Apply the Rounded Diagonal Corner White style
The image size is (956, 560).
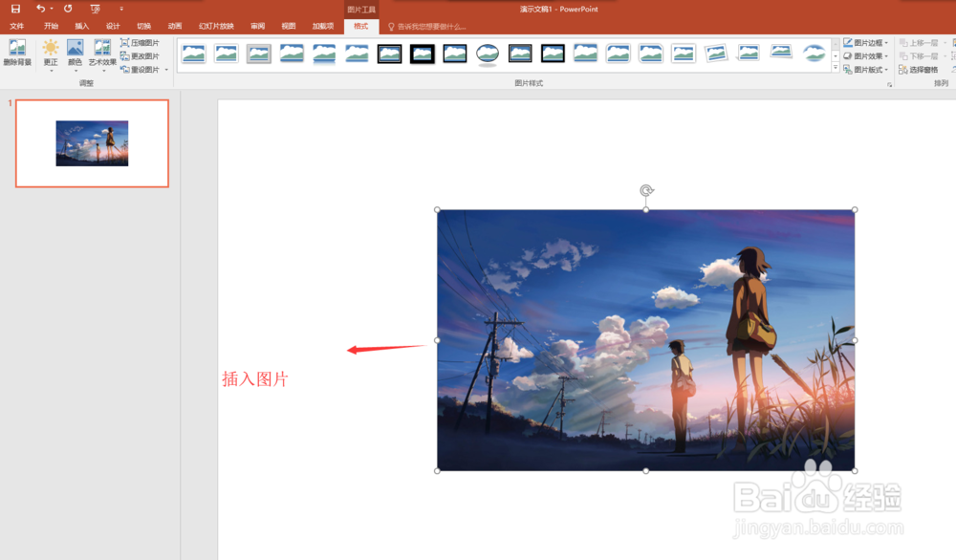[x=618, y=54]
